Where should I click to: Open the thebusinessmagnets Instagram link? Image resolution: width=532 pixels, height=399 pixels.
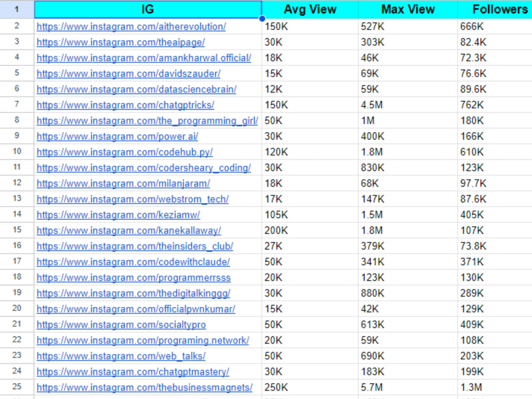tap(145, 387)
